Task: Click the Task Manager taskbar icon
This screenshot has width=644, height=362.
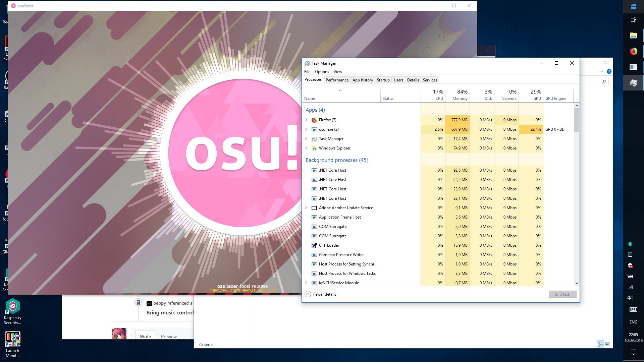Action: point(633,83)
